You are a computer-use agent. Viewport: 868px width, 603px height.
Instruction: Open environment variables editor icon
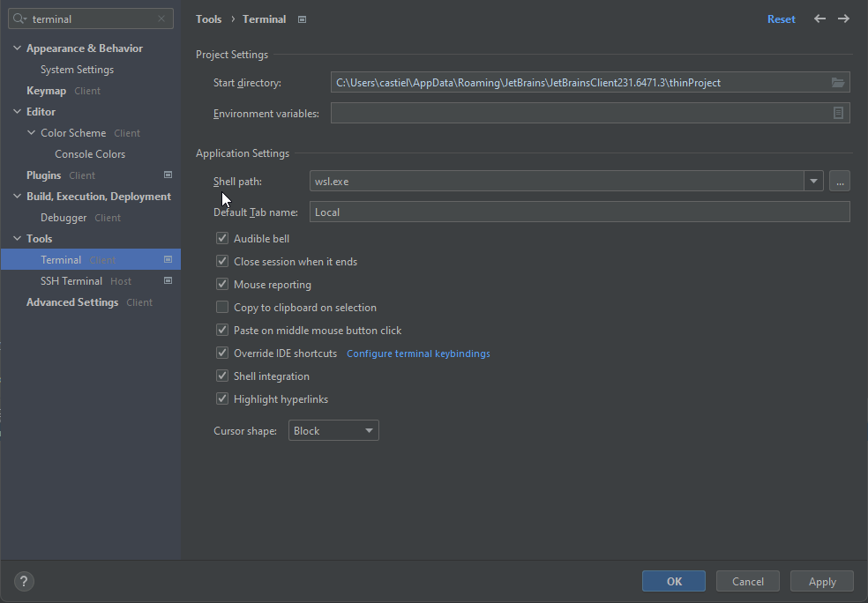(x=838, y=113)
